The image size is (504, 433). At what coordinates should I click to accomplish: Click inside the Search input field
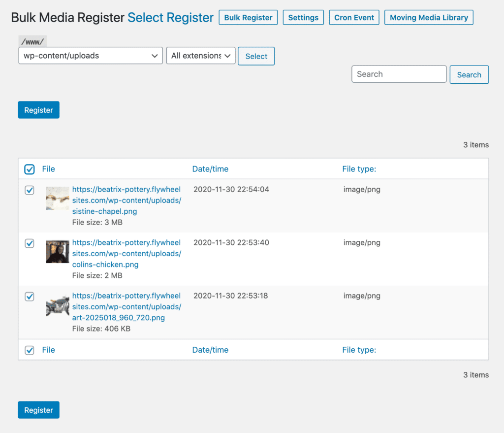[399, 74]
